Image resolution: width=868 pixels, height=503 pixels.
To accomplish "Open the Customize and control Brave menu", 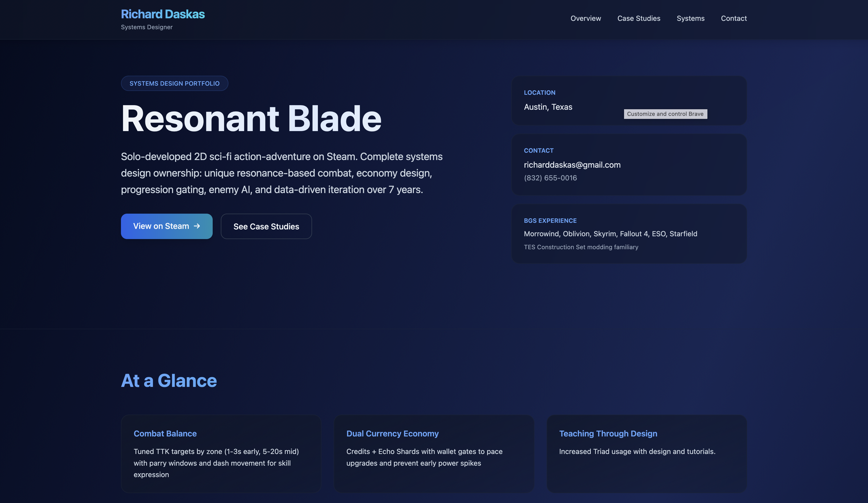I will tap(665, 114).
